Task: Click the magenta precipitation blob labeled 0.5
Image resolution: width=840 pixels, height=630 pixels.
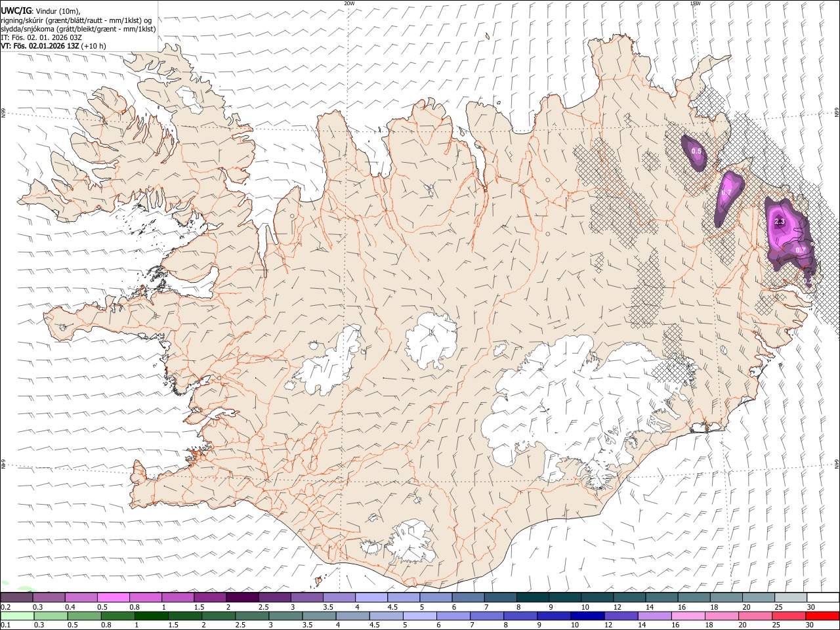Action: (x=694, y=152)
